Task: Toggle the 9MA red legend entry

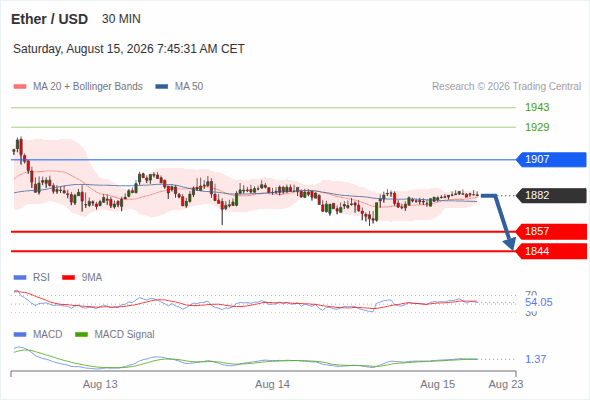Action: click(x=82, y=278)
